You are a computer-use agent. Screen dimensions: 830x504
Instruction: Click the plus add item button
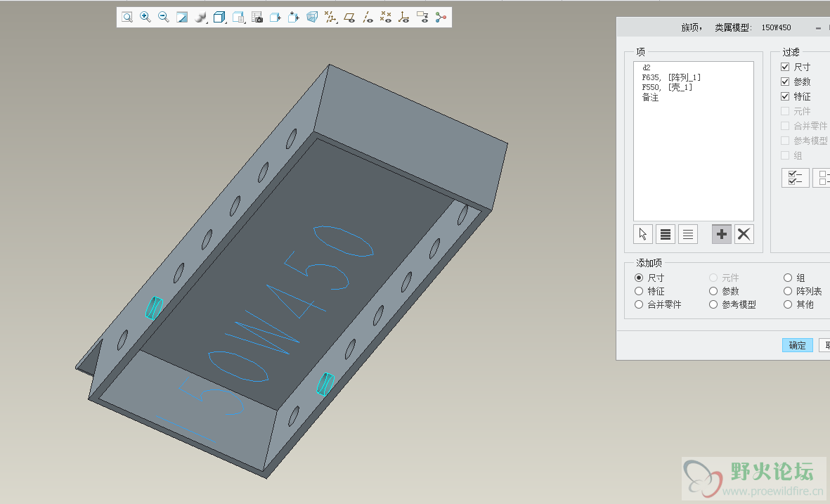coord(722,234)
